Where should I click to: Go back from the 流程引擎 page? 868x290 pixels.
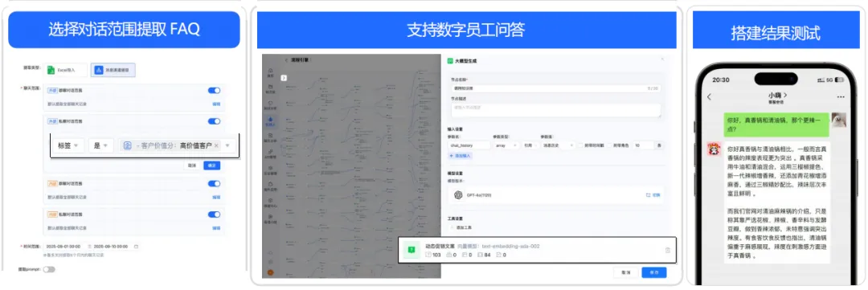click(287, 59)
